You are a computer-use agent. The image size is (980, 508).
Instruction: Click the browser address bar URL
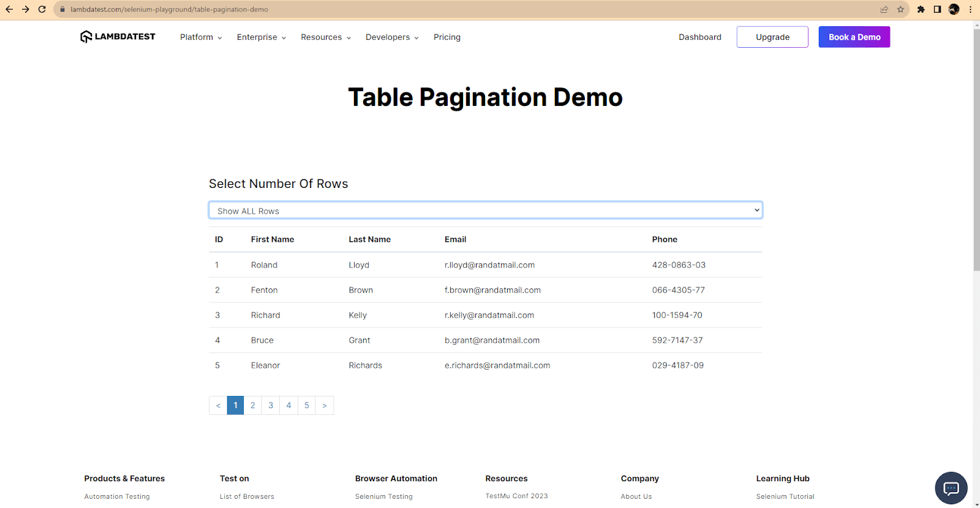(x=169, y=9)
